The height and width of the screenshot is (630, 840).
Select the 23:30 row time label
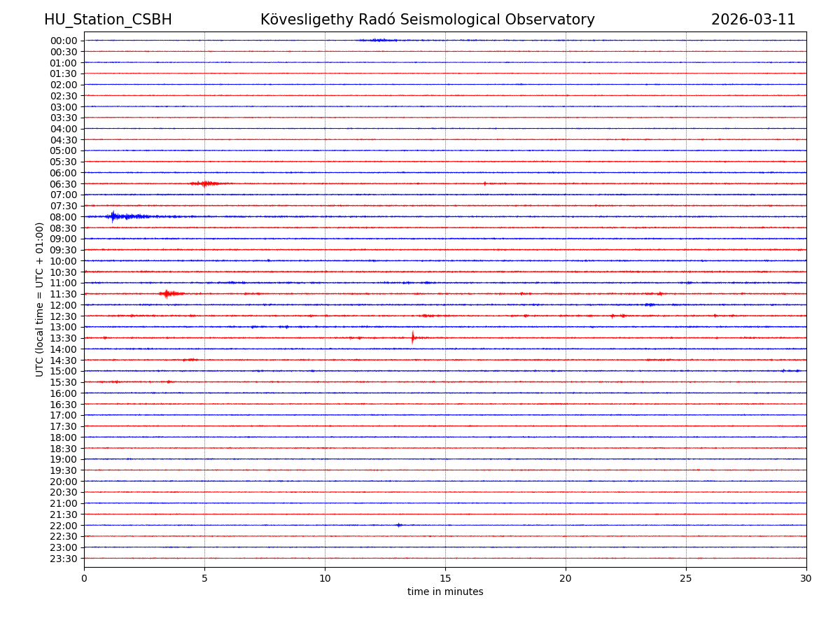pyautogui.click(x=64, y=559)
